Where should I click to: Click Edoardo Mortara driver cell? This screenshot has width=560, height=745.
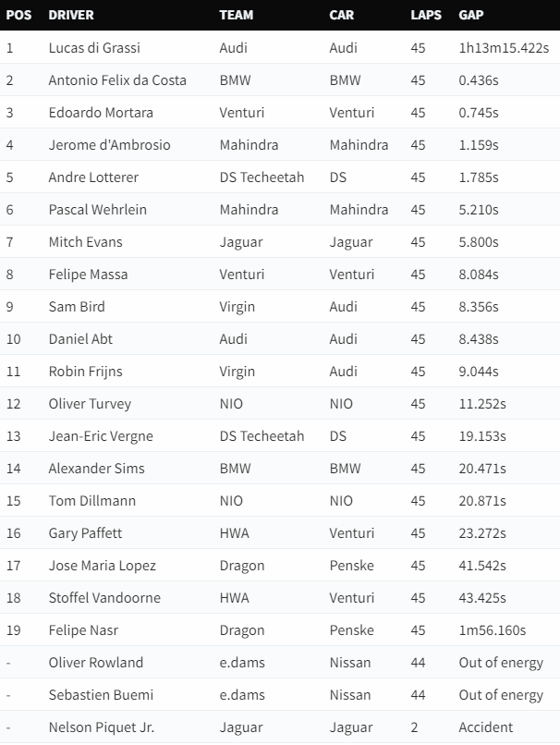[101, 112]
